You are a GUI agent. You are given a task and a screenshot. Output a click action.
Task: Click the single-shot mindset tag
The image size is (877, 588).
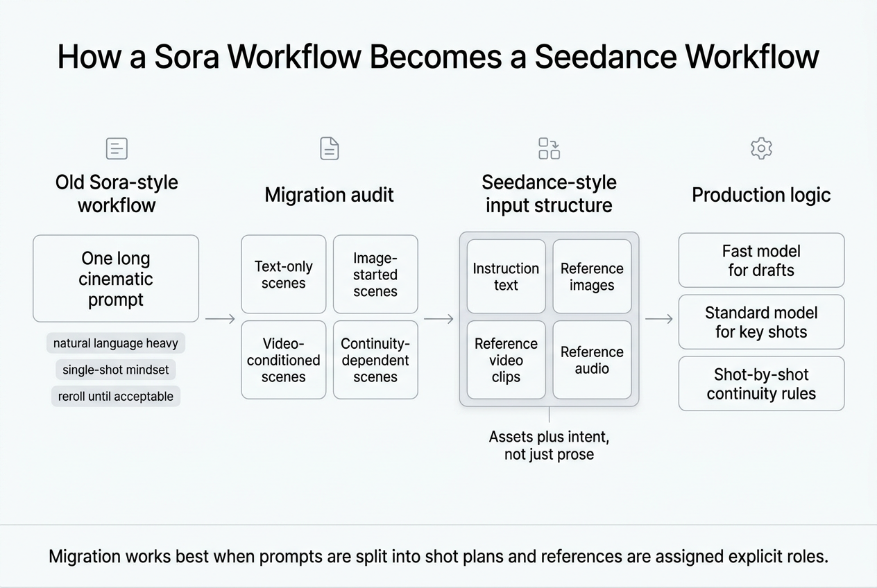[116, 370]
